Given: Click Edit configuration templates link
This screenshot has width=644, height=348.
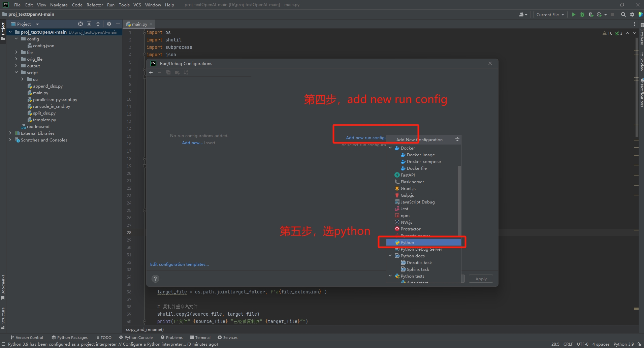Looking at the screenshot, I should 180,264.
